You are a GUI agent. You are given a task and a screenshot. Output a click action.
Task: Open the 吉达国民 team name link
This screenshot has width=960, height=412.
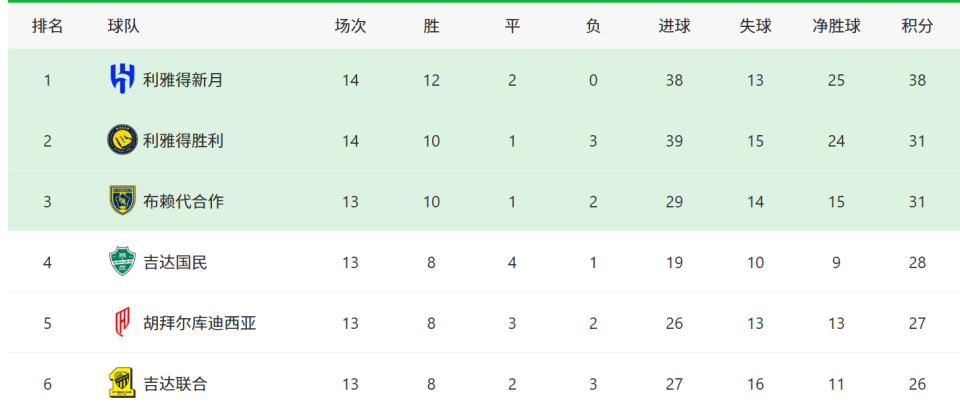(175, 262)
